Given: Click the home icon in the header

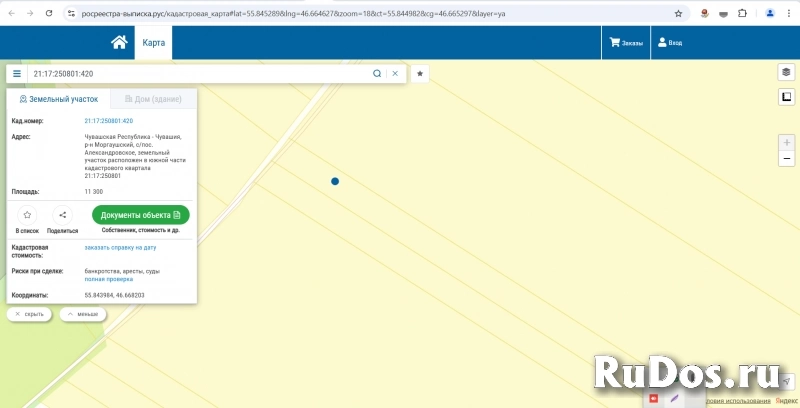Looking at the screenshot, I should (119, 43).
